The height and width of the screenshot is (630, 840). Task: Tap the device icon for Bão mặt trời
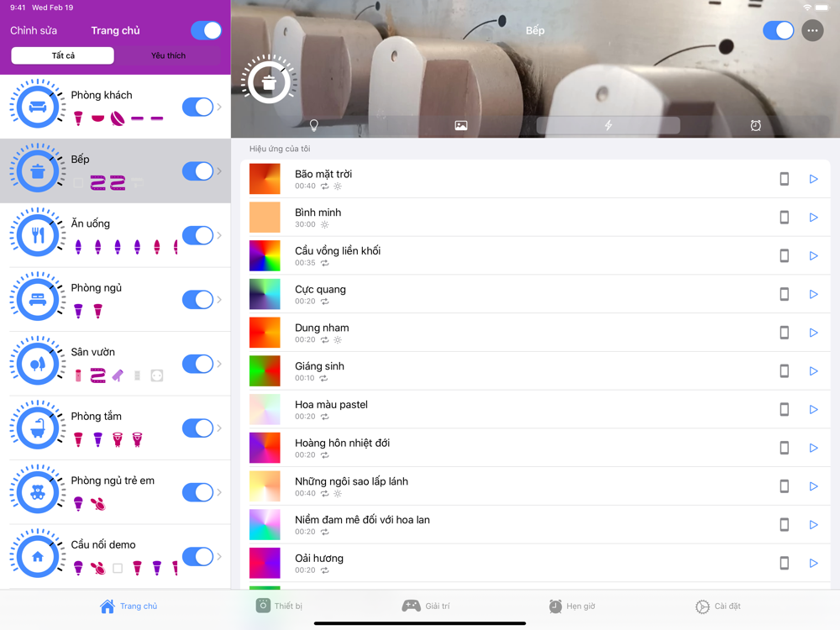pos(785,179)
